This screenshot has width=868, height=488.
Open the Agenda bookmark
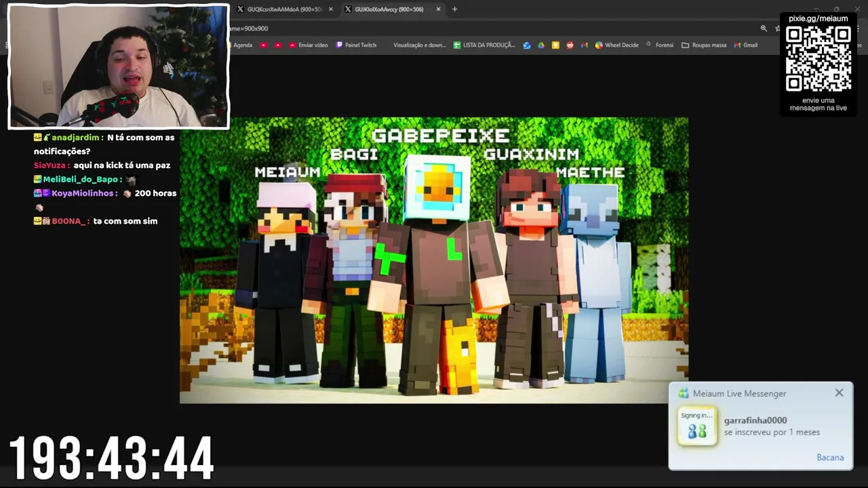coord(243,45)
